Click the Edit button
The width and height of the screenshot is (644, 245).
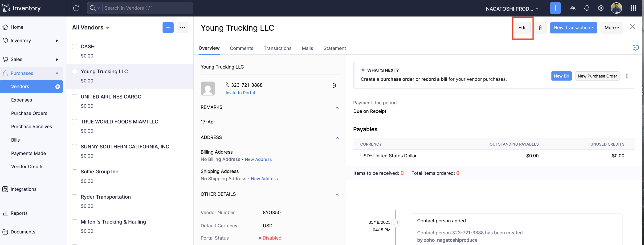tap(522, 28)
